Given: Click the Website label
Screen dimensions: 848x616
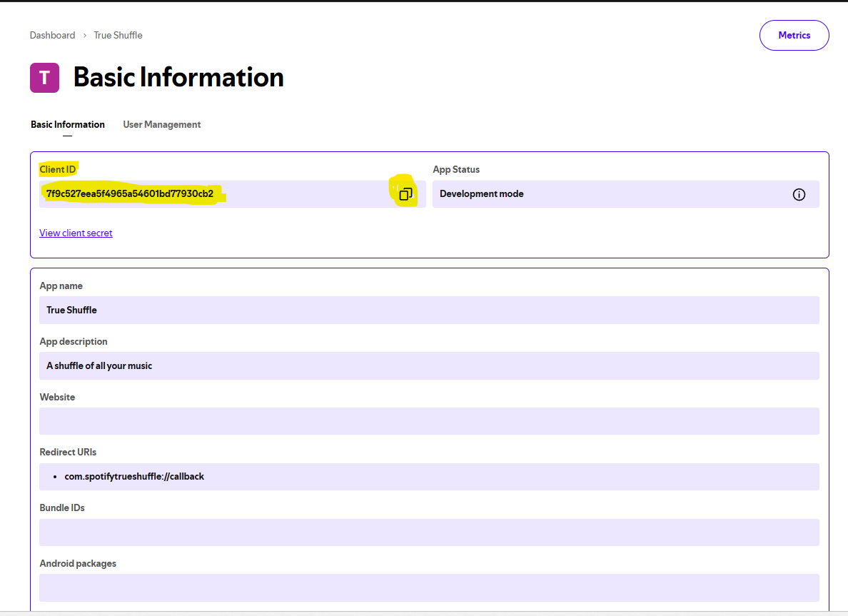Looking at the screenshot, I should pyautogui.click(x=57, y=397).
